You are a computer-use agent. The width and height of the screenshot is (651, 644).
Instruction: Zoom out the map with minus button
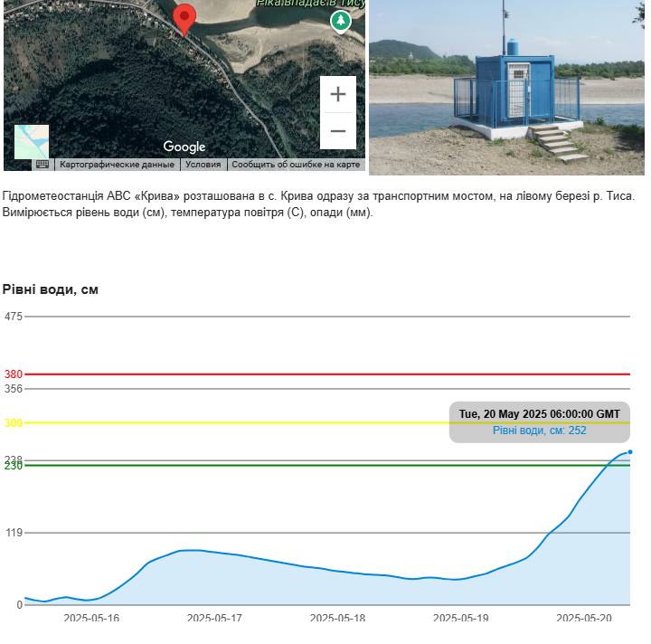click(x=337, y=131)
